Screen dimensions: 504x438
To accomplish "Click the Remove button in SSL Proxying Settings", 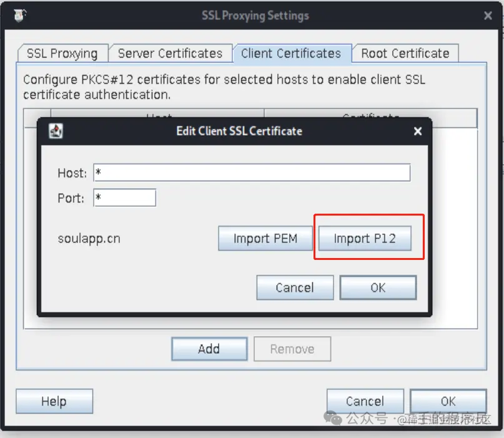I will (292, 349).
